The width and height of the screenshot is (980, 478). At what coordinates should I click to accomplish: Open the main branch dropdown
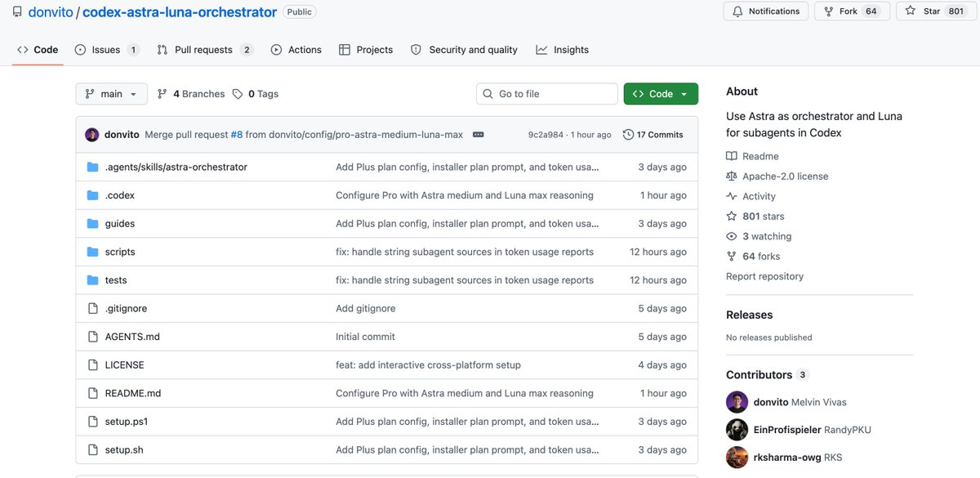tap(112, 94)
